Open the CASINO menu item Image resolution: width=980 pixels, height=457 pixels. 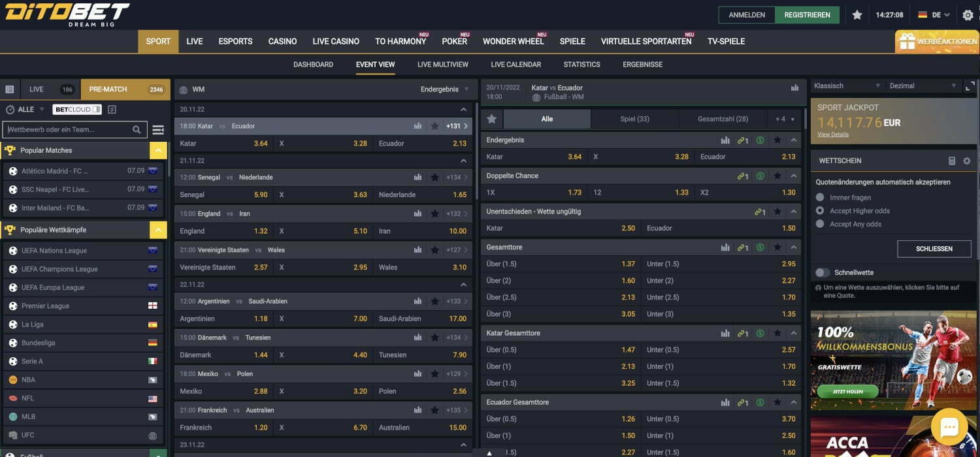282,41
